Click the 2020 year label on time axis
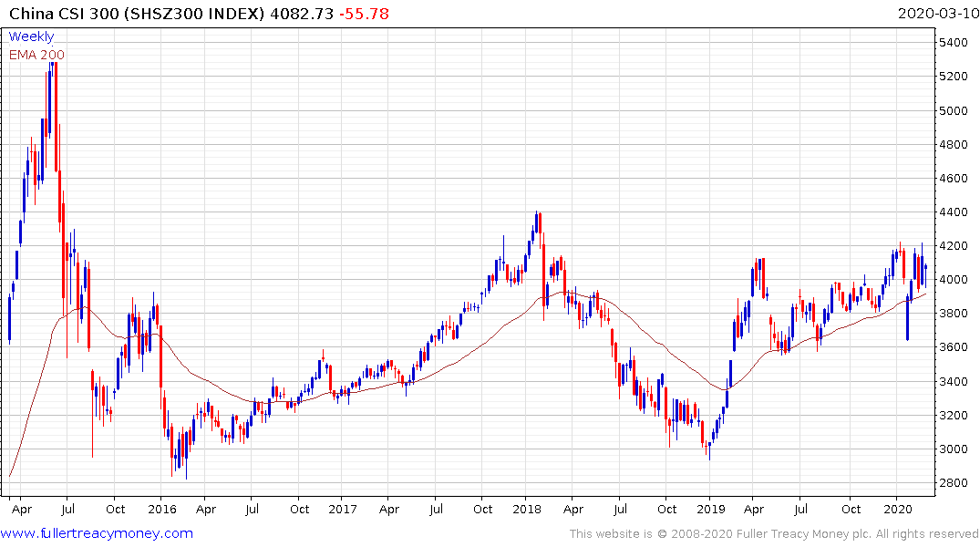This screenshot has height=547, width=980. point(898,509)
